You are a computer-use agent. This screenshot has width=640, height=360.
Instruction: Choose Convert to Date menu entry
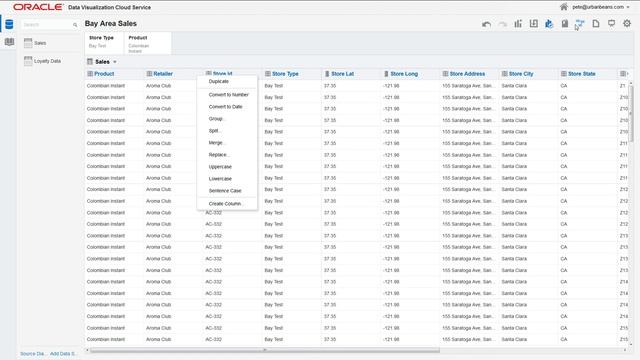227,107
